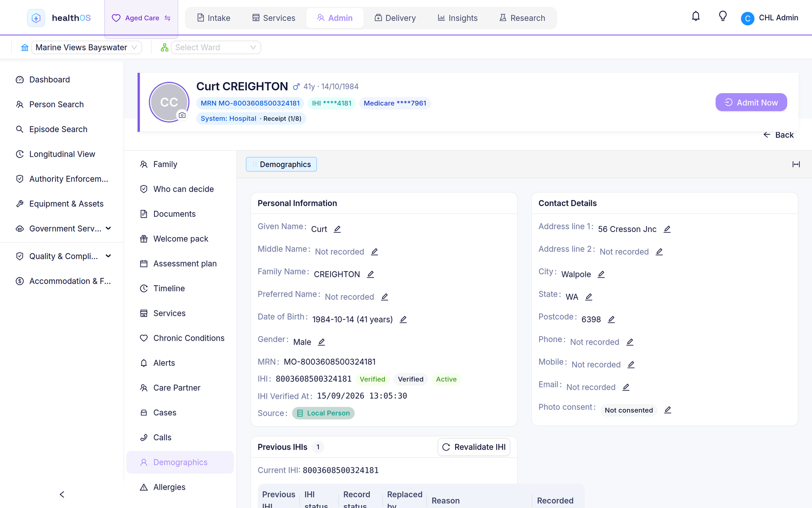
Task: Switch Aged Care module selector
Action: coord(141,18)
